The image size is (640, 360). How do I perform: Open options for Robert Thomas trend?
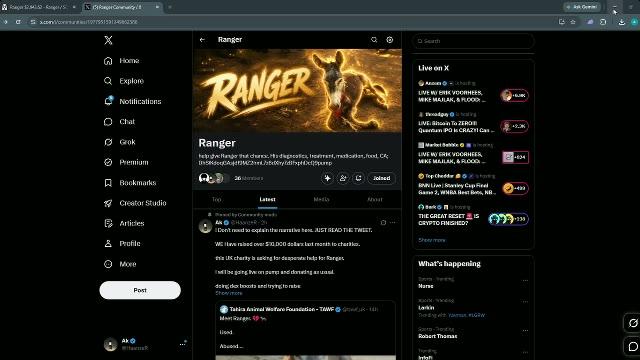pos(525,330)
